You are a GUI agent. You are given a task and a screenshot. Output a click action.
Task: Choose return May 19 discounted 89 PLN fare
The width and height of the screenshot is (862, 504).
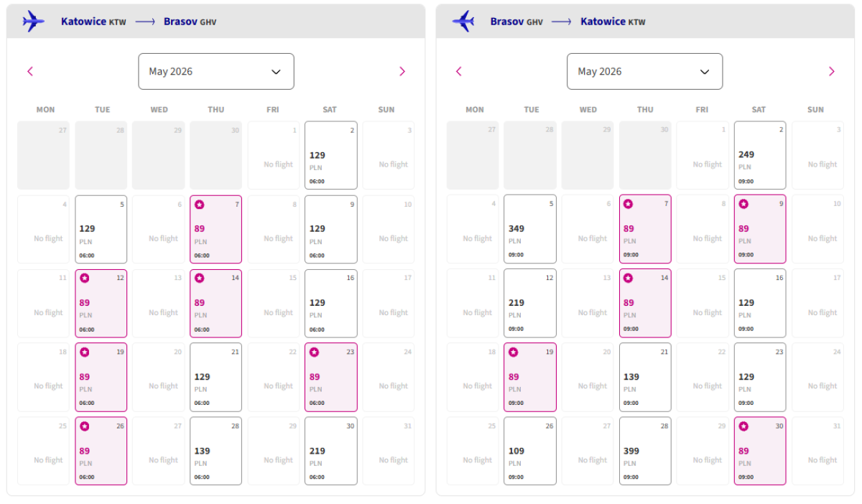[529, 377]
